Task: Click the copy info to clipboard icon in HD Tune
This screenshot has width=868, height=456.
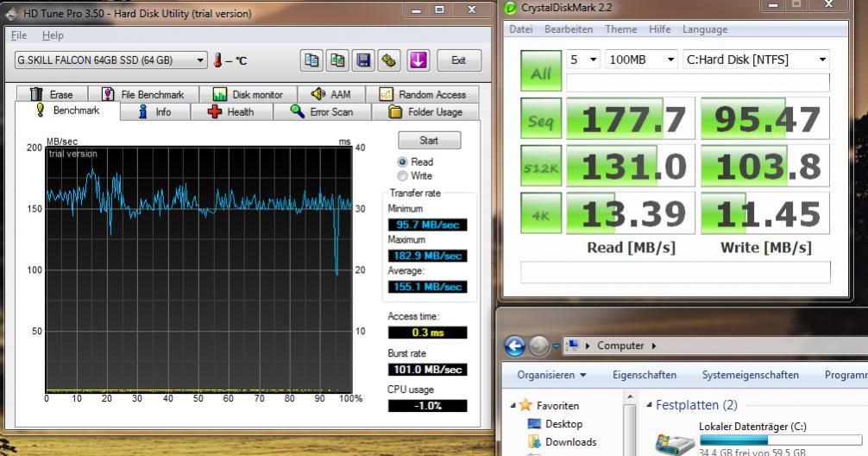Action: click(x=311, y=60)
